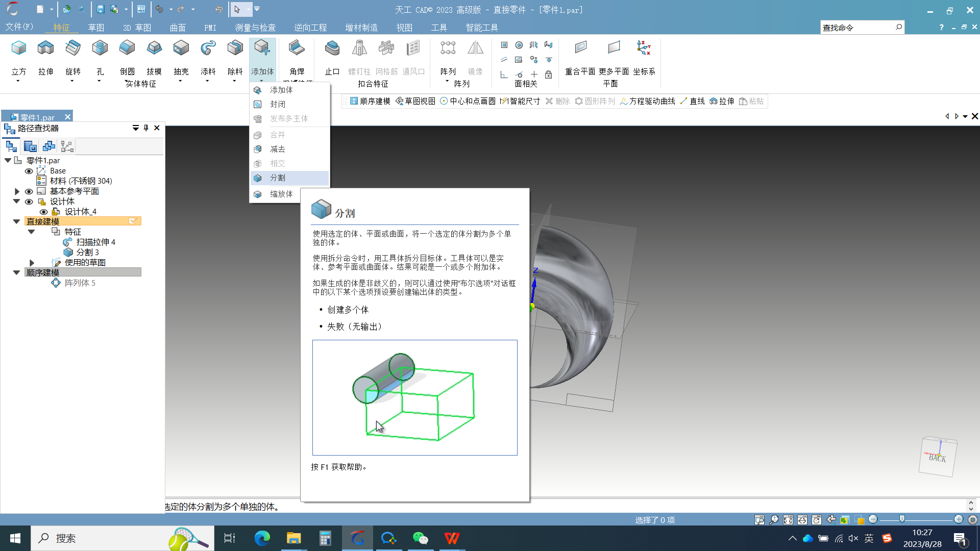Expand the 基本参考平面 tree node
This screenshot has width=980, height=551.
pyautogui.click(x=17, y=191)
